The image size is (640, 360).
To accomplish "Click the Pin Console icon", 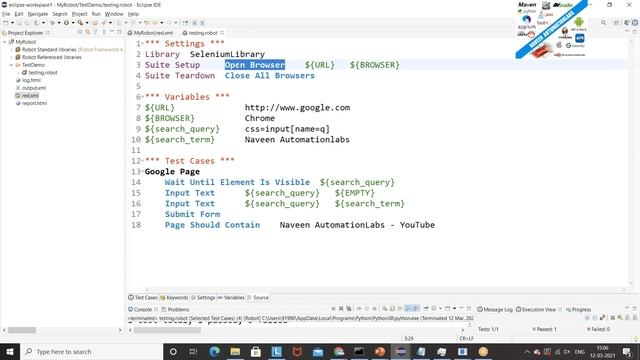I will coord(426,309).
